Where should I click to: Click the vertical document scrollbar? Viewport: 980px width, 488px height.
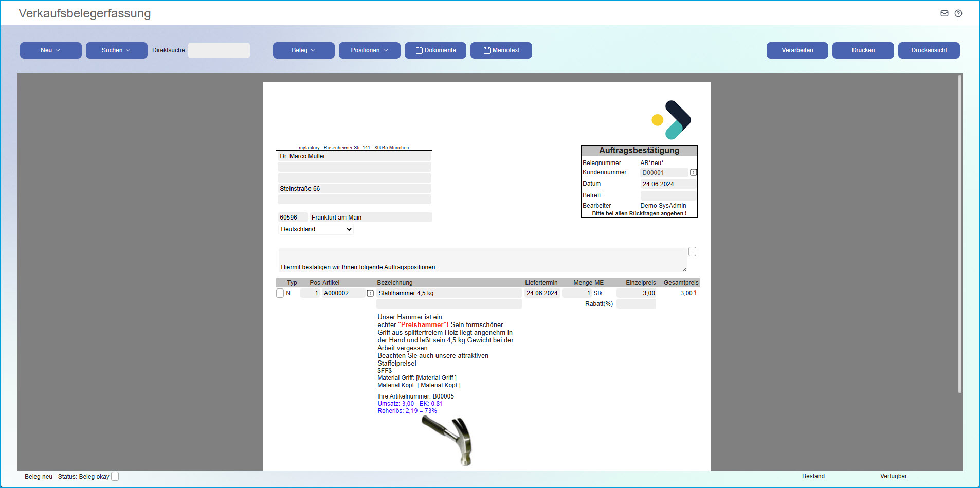(960, 234)
